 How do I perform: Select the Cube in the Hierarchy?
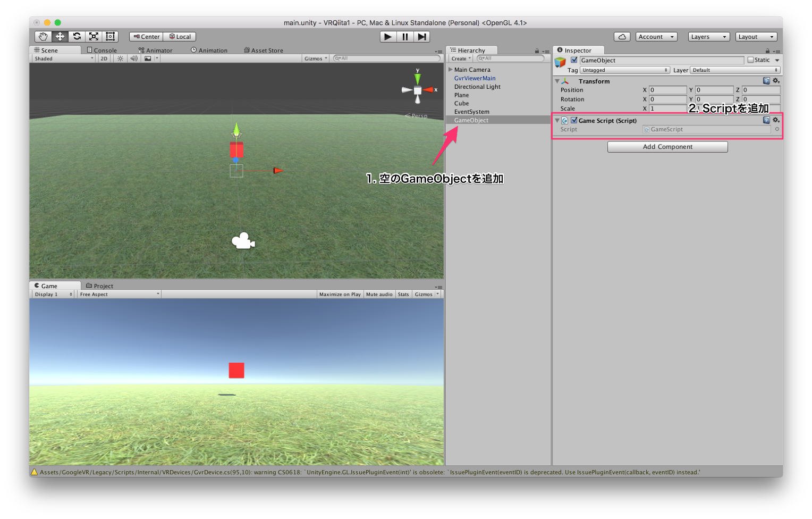(x=461, y=103)
